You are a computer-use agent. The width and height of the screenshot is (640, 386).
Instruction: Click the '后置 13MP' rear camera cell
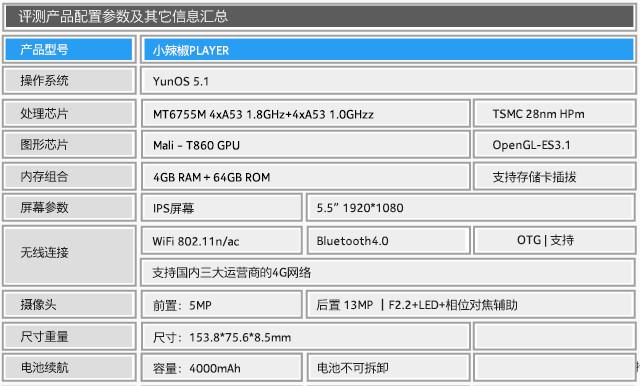[x=471, y=304]
